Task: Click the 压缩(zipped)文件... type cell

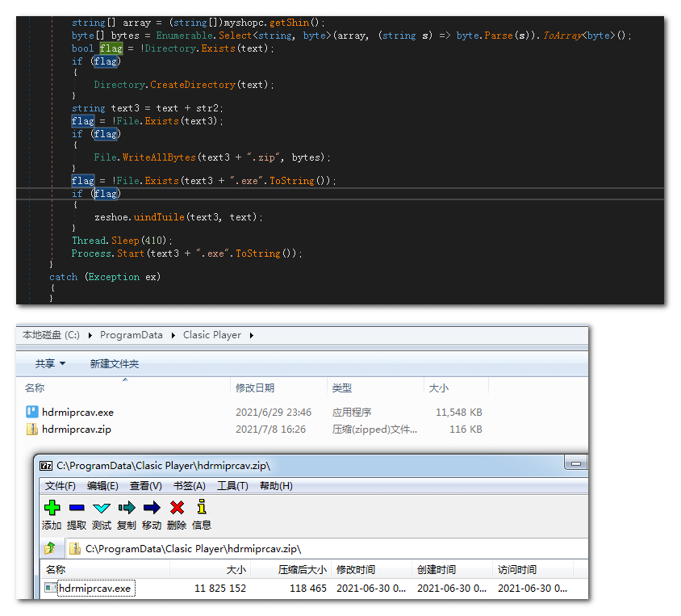Action: pyautogui.click(x=374, y=430)
